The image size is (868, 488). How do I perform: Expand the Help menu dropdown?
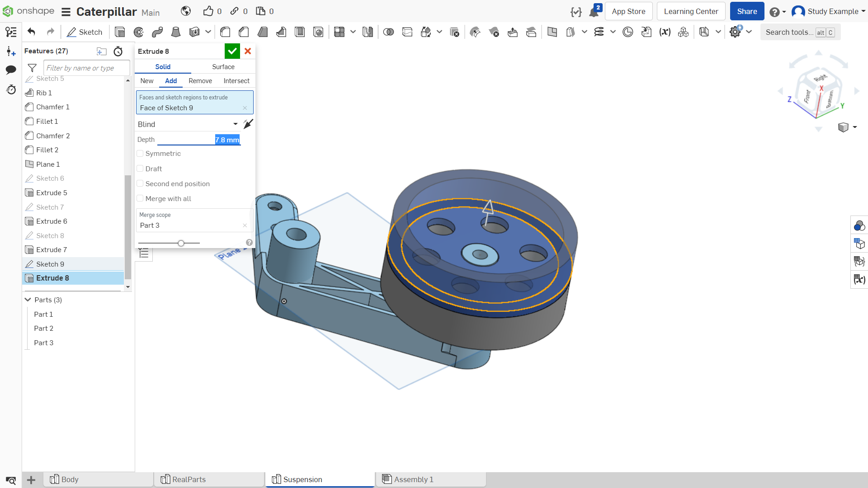click(x=784, y=12)
